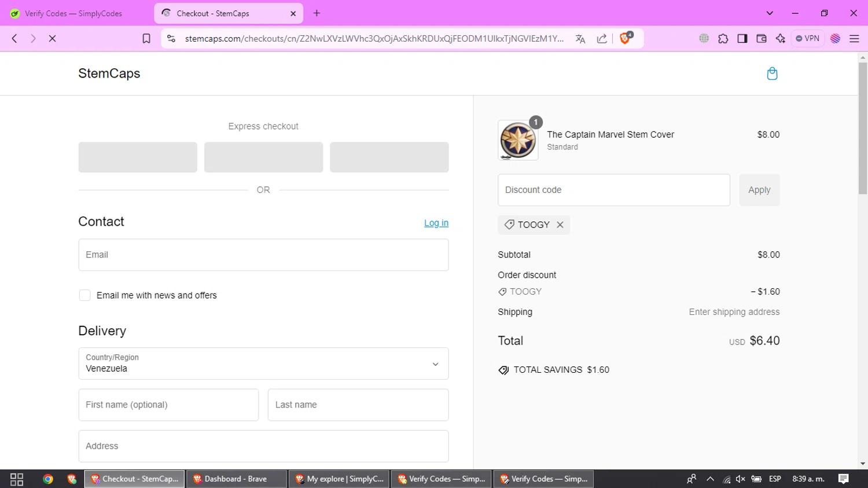Open the browser hamburger menu
The width and height of the screenshot is (868, 488).
854,38
